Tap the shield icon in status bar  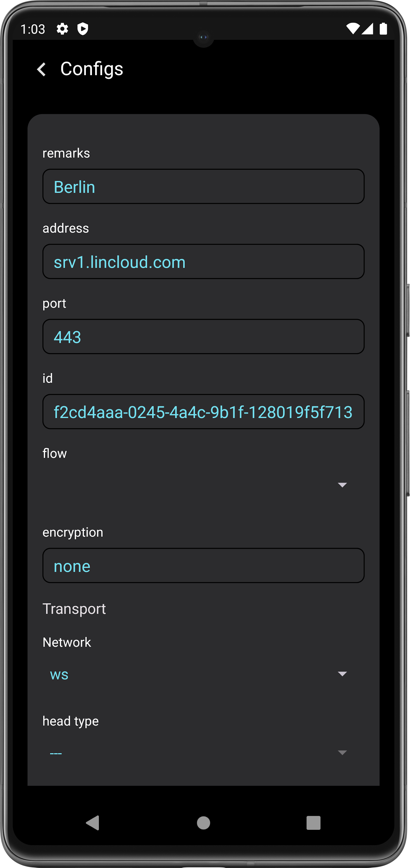(82, 29)
